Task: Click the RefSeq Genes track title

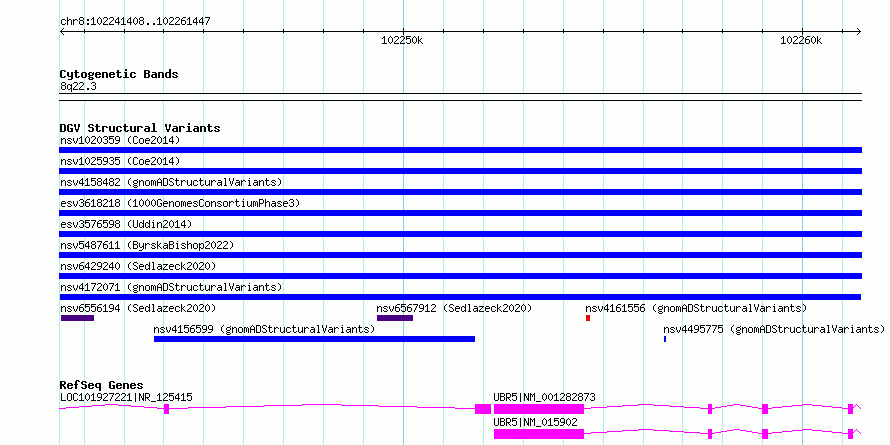Action: click(101, 385)
